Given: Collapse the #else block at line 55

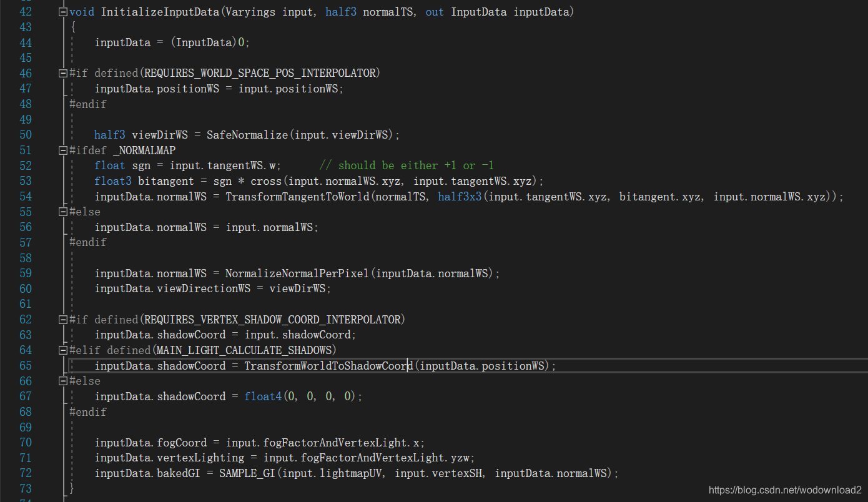Looking at the screenshot, I should 62,212.
